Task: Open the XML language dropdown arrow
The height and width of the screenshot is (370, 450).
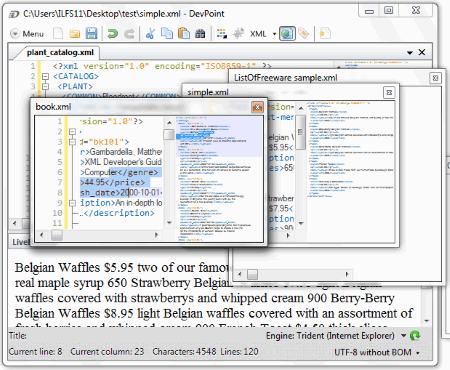Action: pos(274,34)
